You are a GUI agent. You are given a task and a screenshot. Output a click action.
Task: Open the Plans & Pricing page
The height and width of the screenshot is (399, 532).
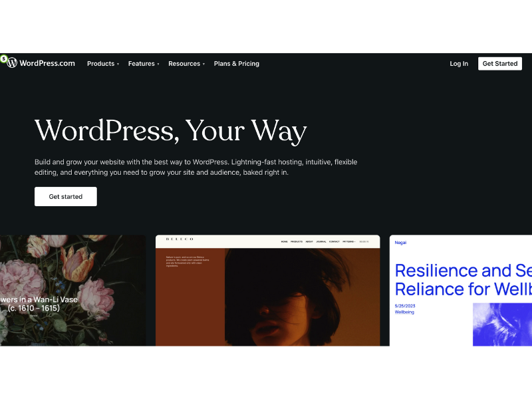(x=237, y=64)
